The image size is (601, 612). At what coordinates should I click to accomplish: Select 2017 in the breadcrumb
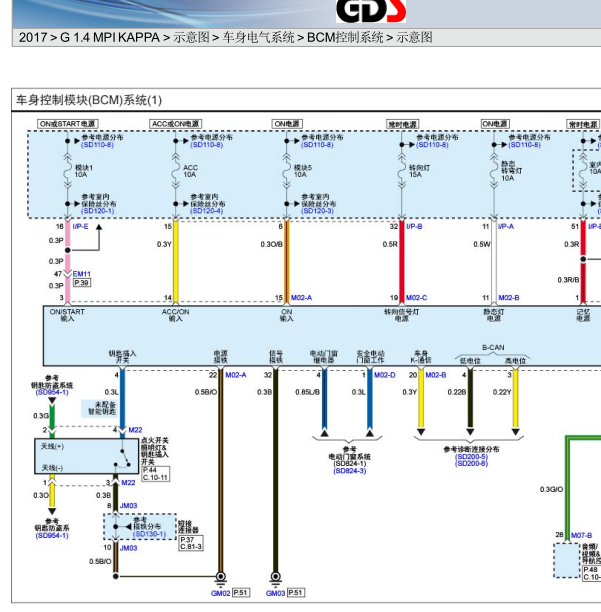pos(33,38)
